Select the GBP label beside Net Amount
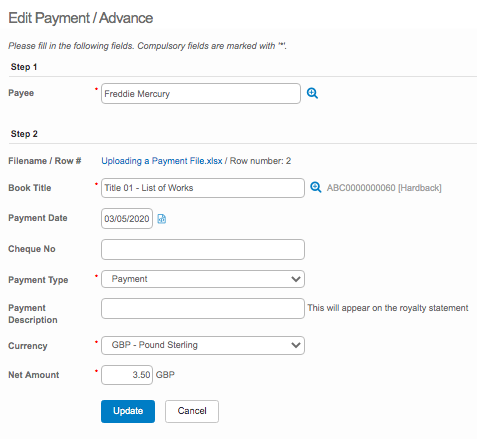477x439 pixels. point(165,375)
